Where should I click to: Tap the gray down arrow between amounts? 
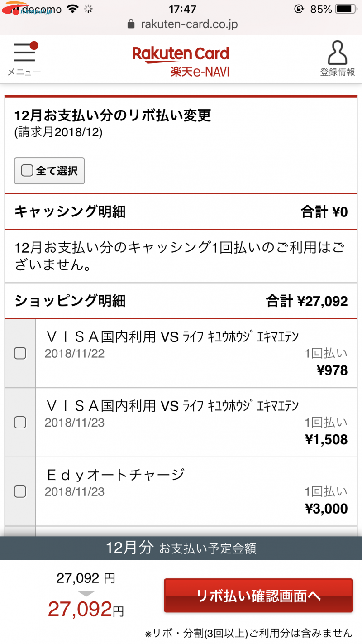pos(86,593)
